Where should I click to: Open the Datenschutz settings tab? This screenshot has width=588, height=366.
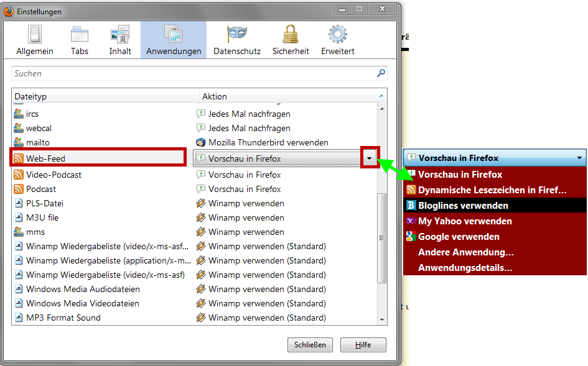click(x=237, y=40)
